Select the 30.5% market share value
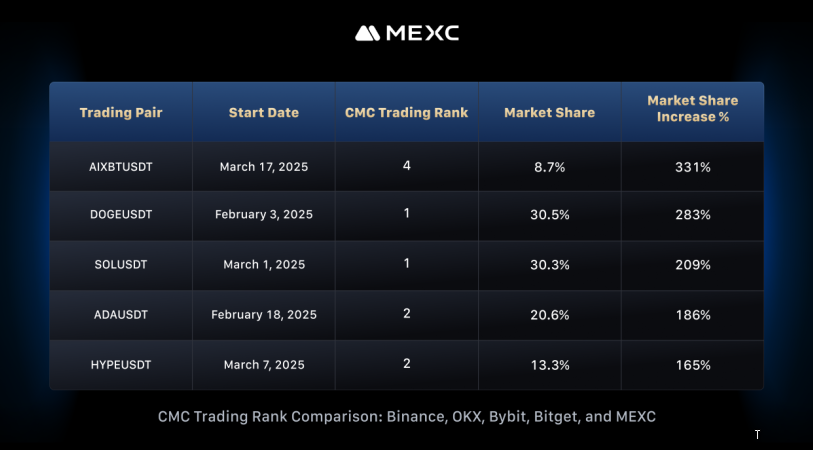813x450 pixels. click(x=550, y=215)
